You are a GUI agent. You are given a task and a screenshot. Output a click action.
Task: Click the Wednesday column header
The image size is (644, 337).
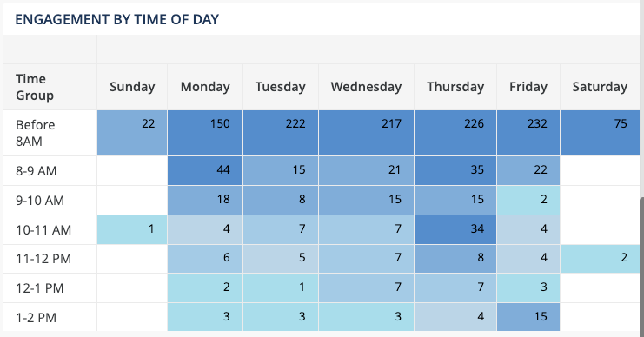[366, 87]
